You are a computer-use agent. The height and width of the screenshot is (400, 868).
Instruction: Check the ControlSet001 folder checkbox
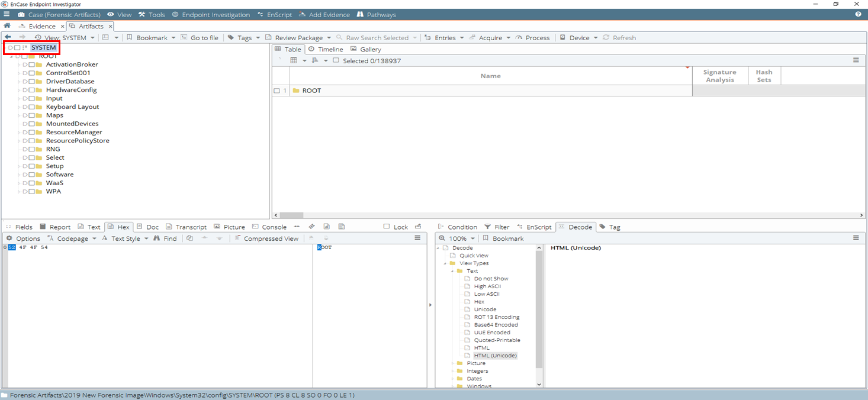tap(31, 73)
